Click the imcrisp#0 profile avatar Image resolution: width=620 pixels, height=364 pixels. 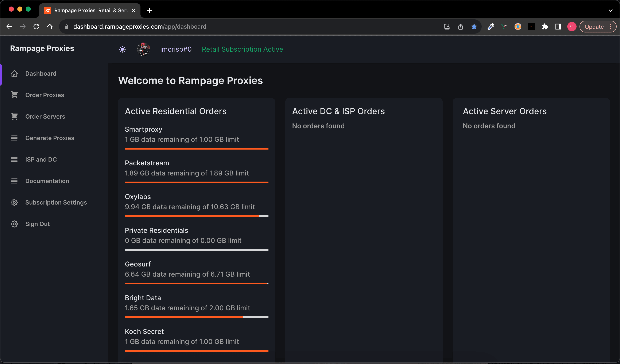(x=143, y=49)
